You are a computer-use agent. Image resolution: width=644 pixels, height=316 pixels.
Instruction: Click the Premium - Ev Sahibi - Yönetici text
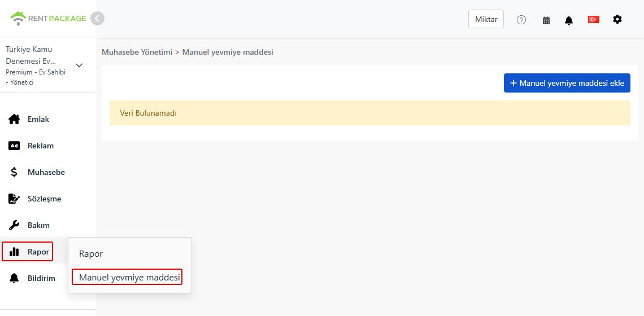36,77
